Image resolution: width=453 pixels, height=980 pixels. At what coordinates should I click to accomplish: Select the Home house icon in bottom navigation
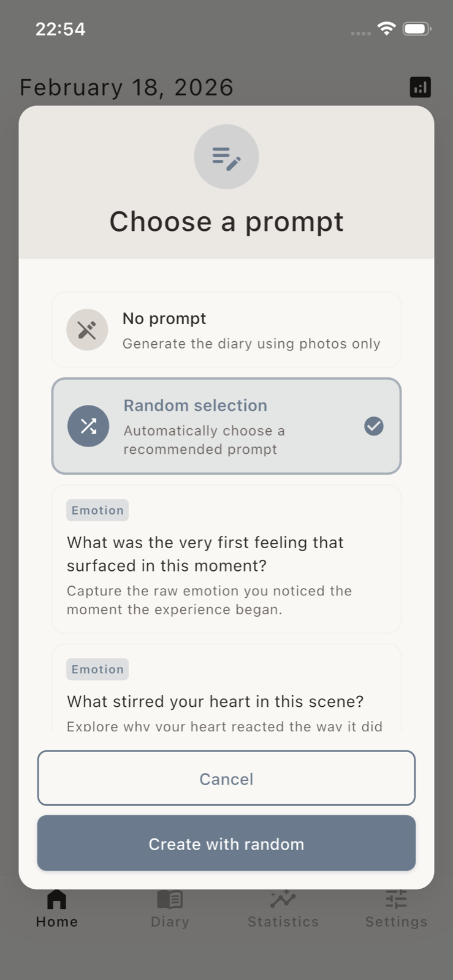click(x=56, y=899)
